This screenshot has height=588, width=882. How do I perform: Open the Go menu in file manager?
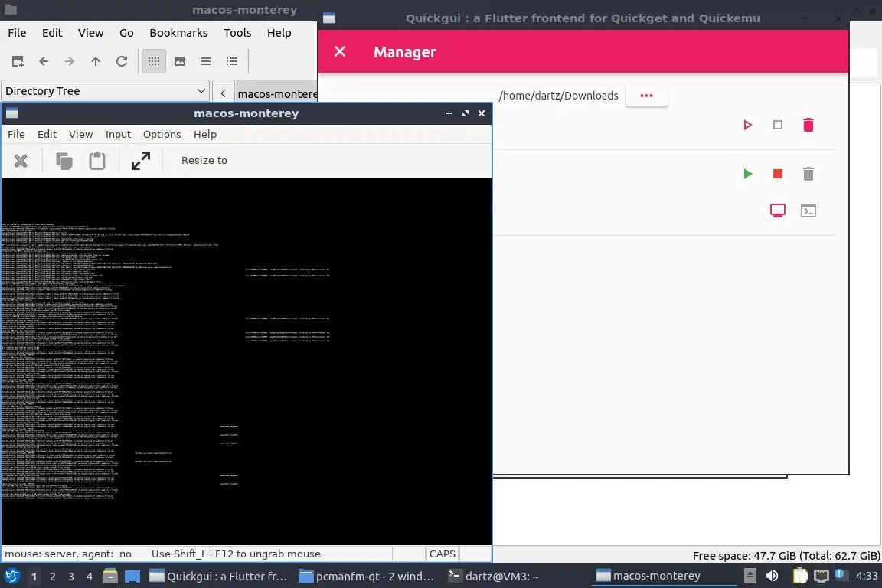click(126, 33)
